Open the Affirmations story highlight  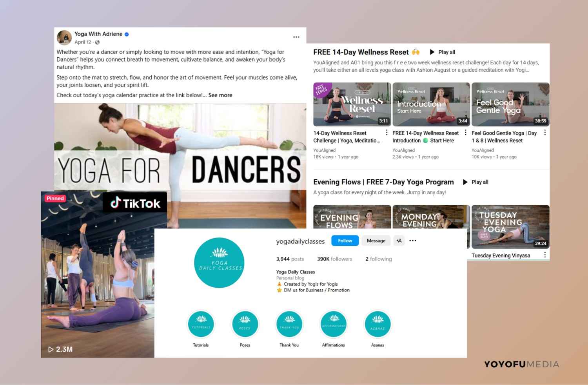point(334,324)
